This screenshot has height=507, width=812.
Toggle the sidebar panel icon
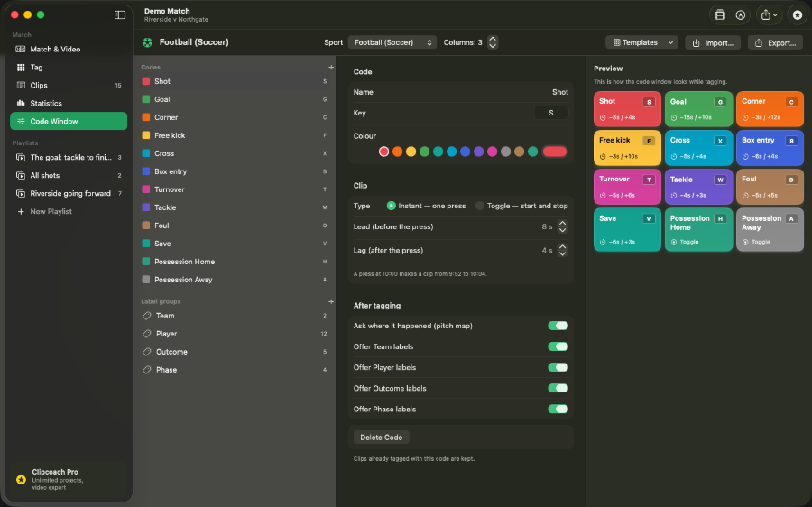(x=120, y=15)
